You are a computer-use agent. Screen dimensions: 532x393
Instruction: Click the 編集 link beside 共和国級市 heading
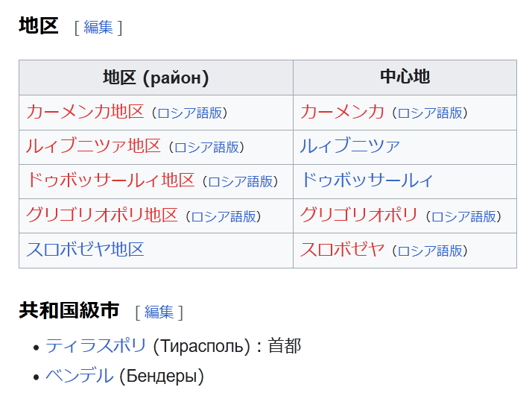(159, 312)
